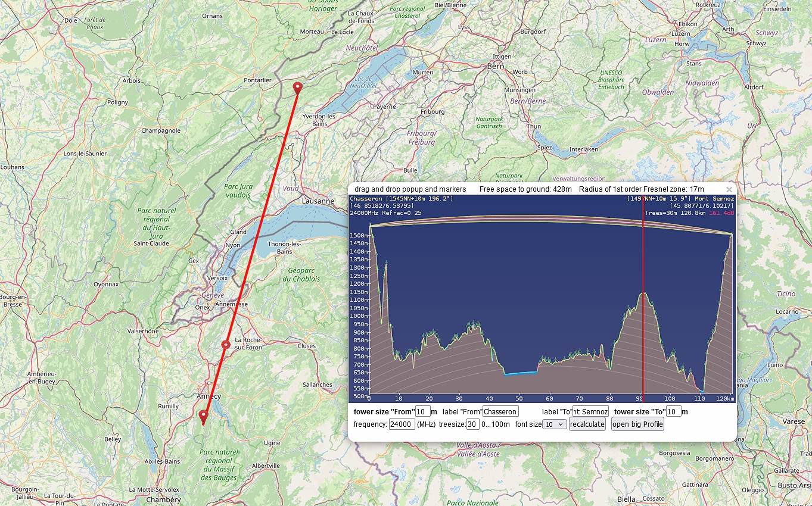Close the elevation profile popup

pyautogui.click(x=729, y=189)
